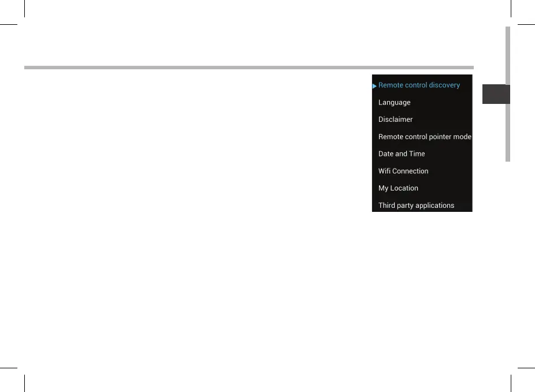
Task: Select My Location option
Action: tap(398, 188)
